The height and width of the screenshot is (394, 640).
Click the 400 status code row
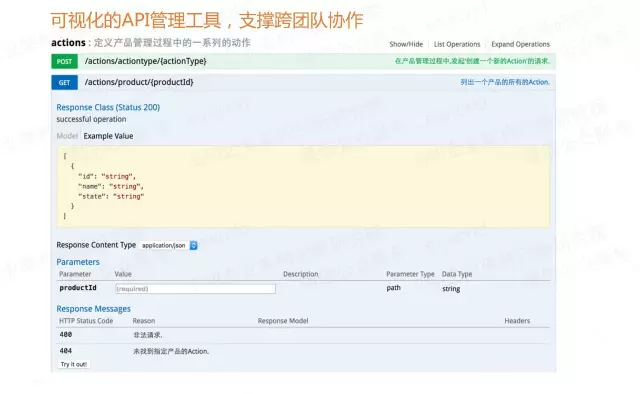tap(303, 335)
